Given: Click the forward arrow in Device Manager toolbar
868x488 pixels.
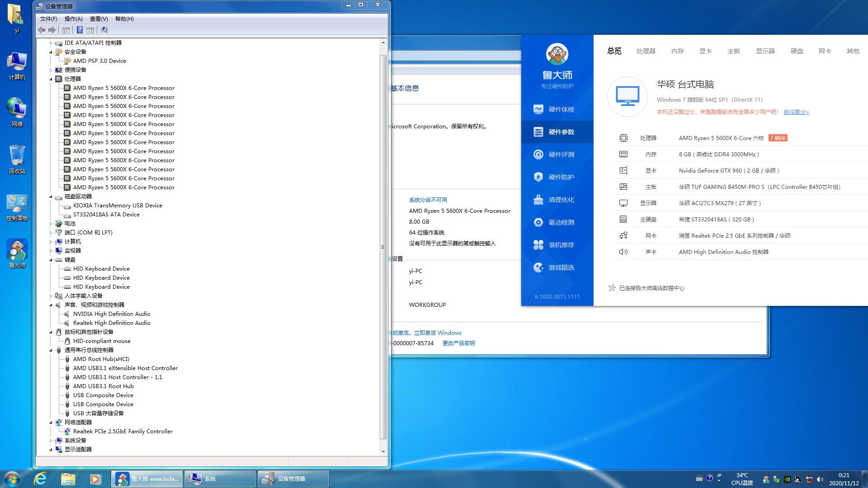Looking at the screenshot, I should coord(52,30).
